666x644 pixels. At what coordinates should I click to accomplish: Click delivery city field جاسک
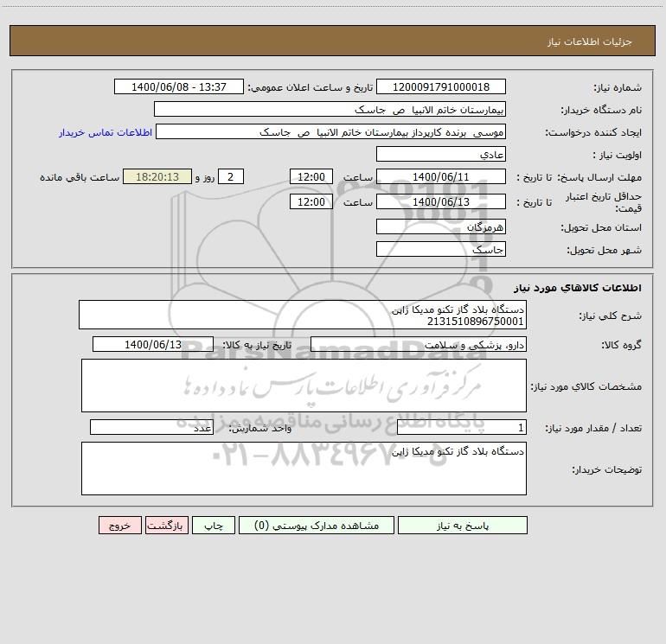441,249
